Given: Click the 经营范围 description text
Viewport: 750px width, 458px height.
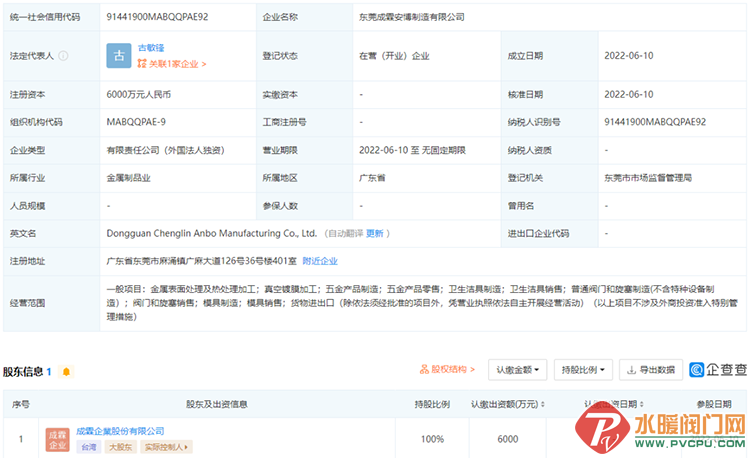Looking at the screenshot, I should pyautogui.click(x=422, y=303).
